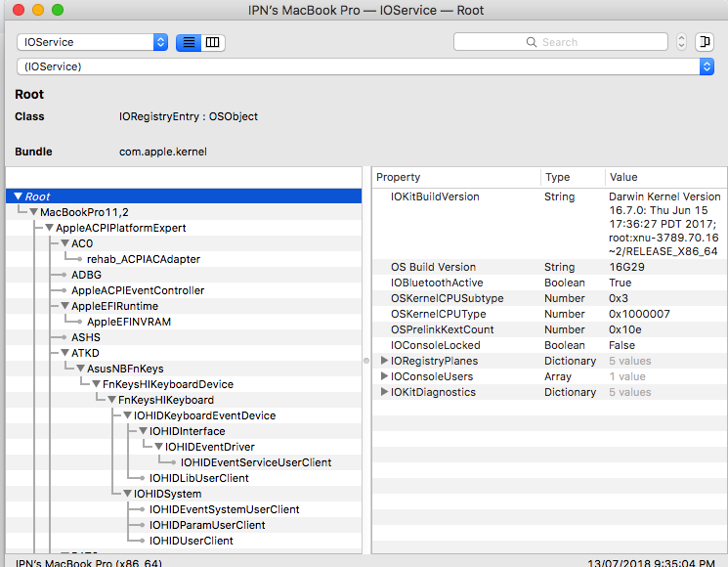Collapse the FnKeysHIKeyboardDevice node

click(x=96, y=384)
